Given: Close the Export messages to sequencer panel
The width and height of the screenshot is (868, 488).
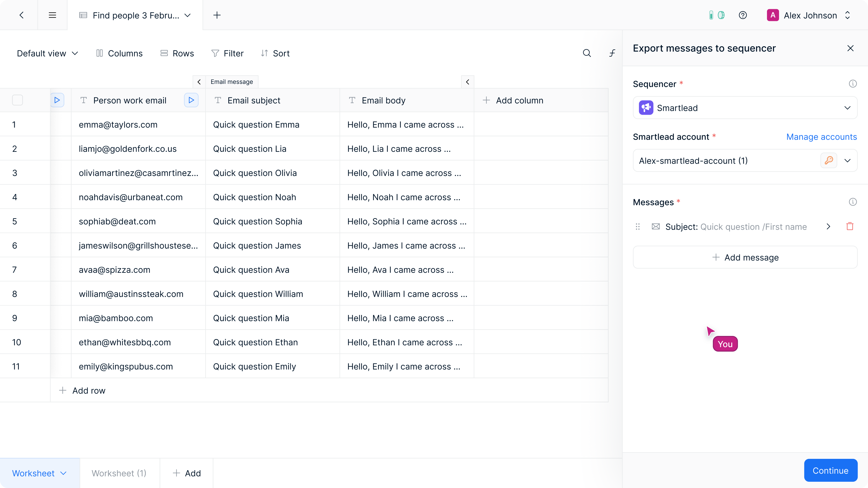Looking at the screenshot, I should (x=850, y=48).
